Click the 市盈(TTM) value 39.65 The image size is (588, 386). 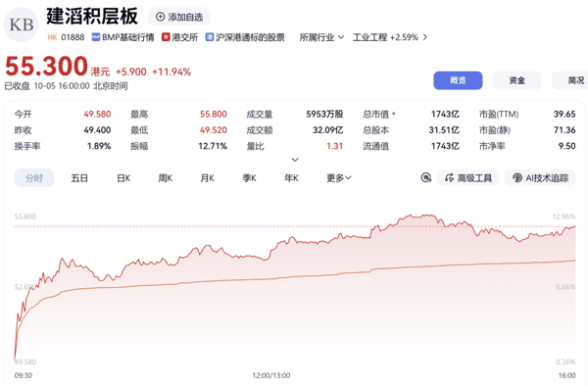click(x=564, y=114)
